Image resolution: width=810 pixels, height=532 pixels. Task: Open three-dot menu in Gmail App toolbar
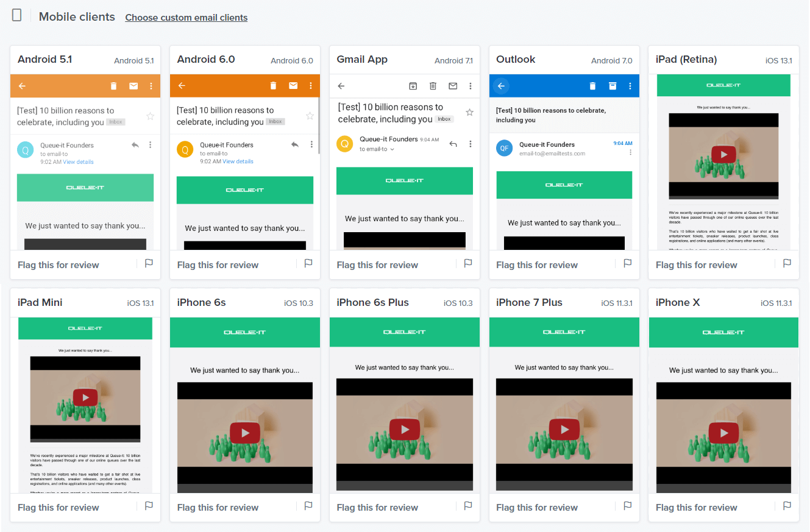[x=471, y=87]
